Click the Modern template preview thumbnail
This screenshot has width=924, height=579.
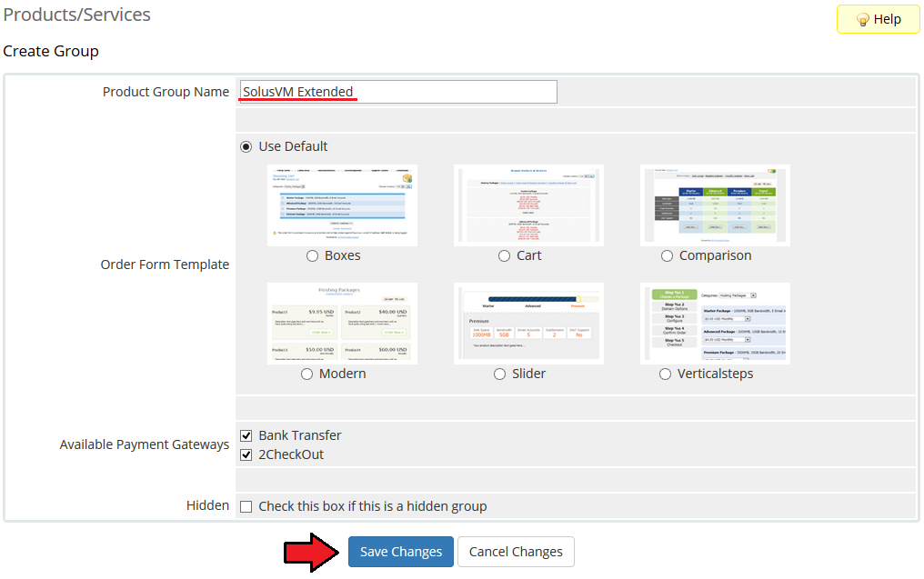[342, 324]
